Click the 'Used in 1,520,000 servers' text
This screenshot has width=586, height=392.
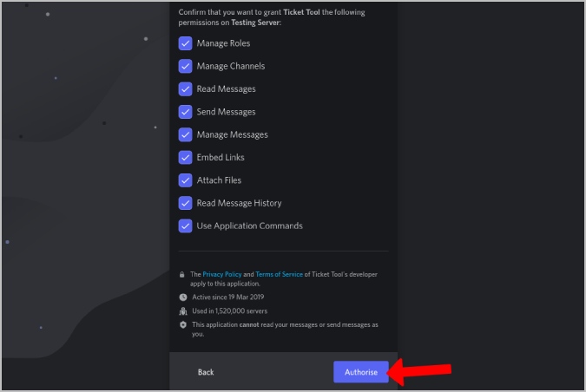pyautogui.click(x=230, y=311)
